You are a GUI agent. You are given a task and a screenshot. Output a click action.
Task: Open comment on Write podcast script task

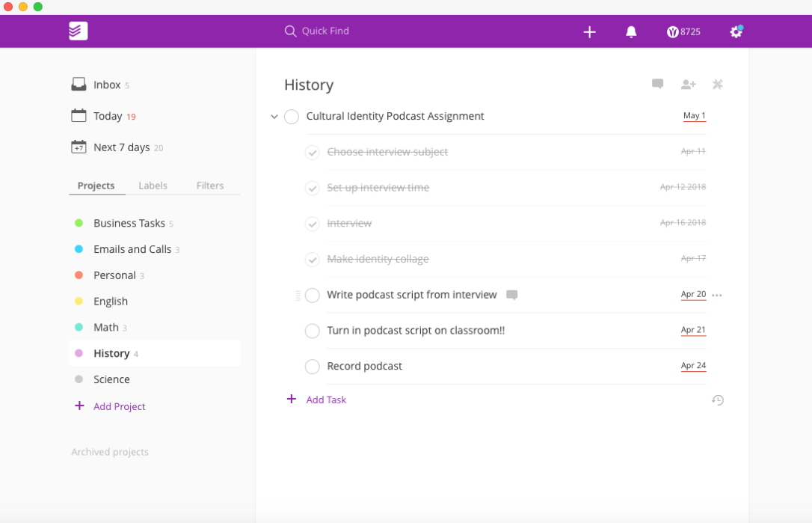[512, 295]
